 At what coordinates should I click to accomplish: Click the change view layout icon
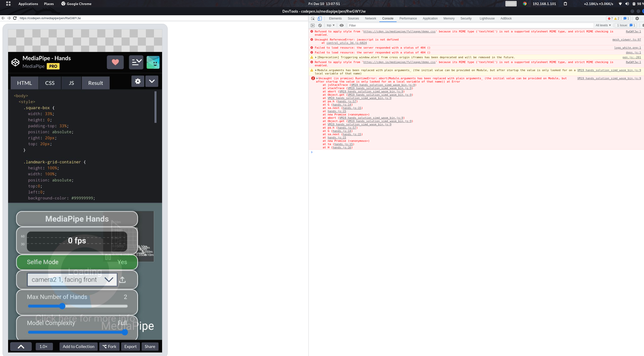pos(136,62)
